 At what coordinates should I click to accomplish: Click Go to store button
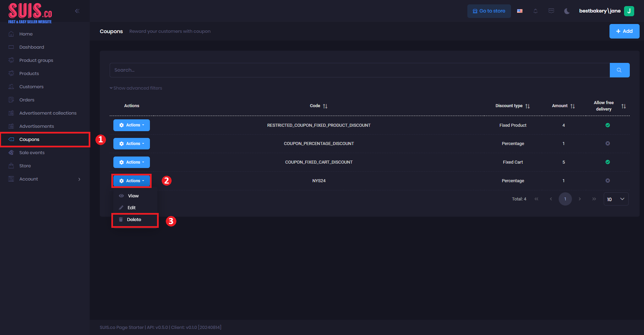489,11
